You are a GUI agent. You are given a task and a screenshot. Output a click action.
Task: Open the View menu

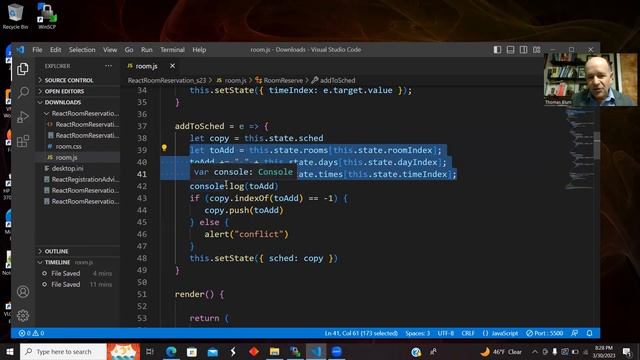click(x=109, y=49)
